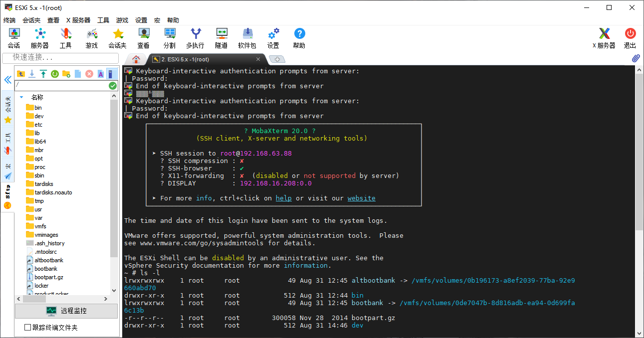Refresh the SFTP file listing
644x338 pixels.
point(55,74)
